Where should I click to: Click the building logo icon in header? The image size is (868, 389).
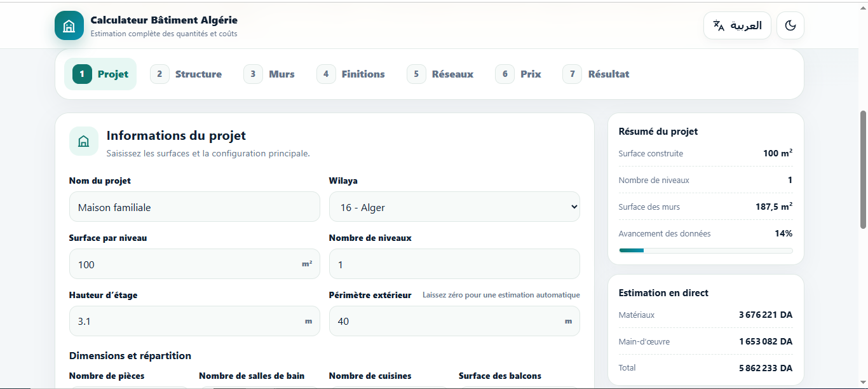point(69,25)
